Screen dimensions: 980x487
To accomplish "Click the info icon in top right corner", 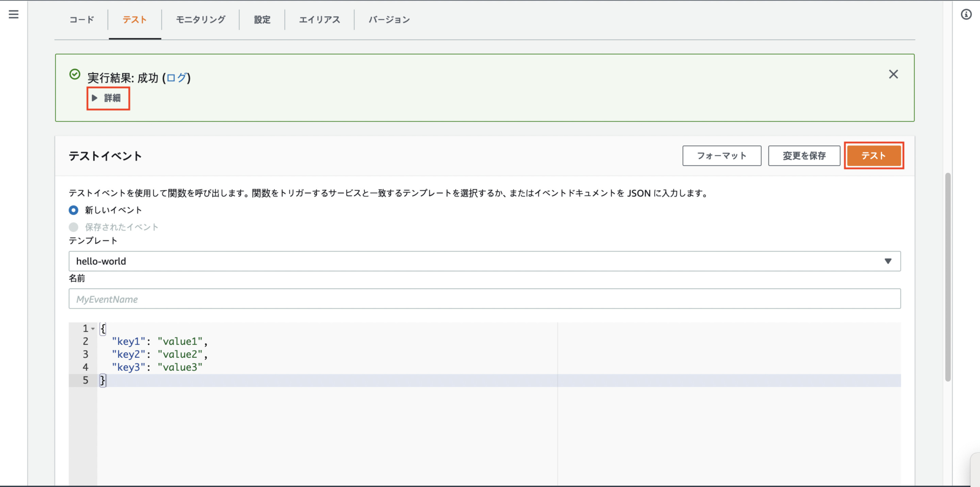I will coord(967,14).
